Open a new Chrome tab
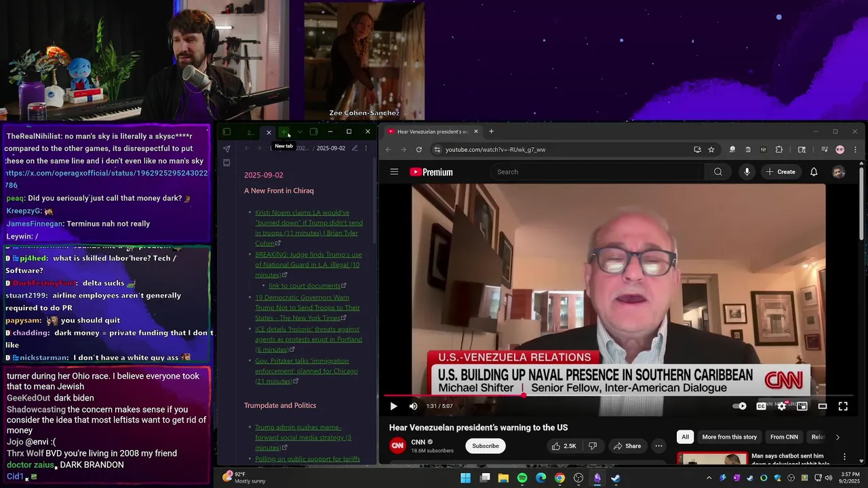This screenshot has height=488, width=868. [x=491, y=131]
